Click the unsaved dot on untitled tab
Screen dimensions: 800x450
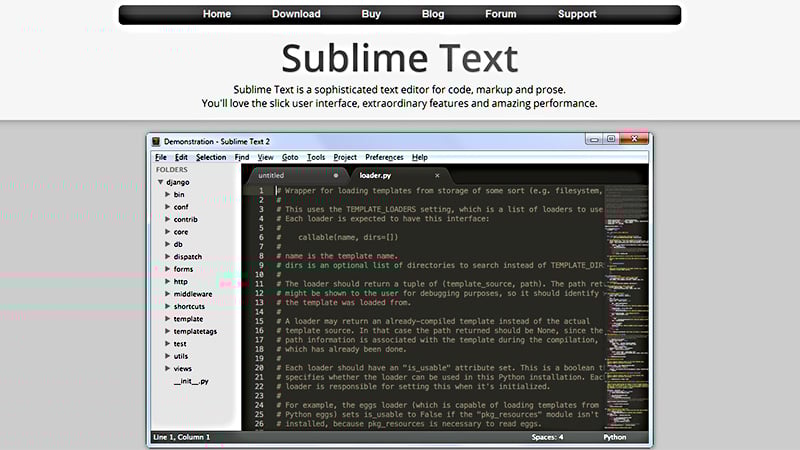pyautogui.click(x=335, y=175)
